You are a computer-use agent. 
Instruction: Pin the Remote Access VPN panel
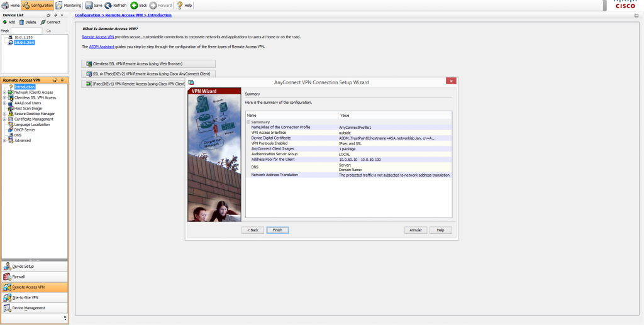pyautogui.click(x=62, y=80)
